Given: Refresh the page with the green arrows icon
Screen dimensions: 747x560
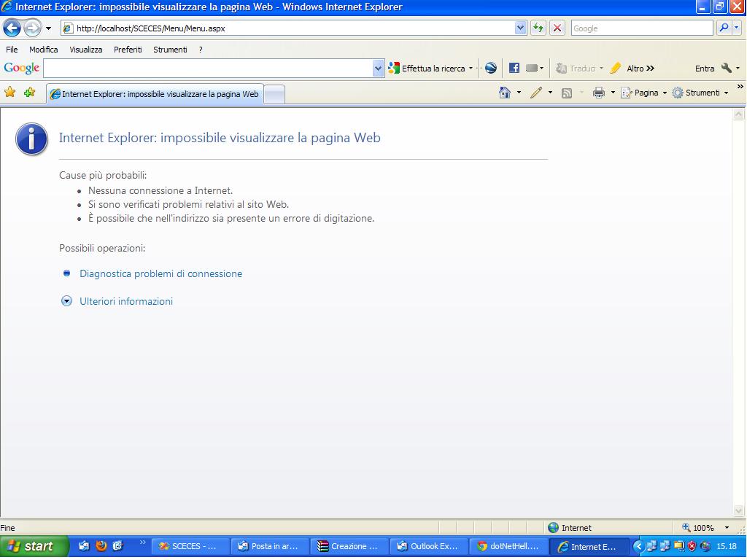Looking at the screenshot, I should click(538, 28).
